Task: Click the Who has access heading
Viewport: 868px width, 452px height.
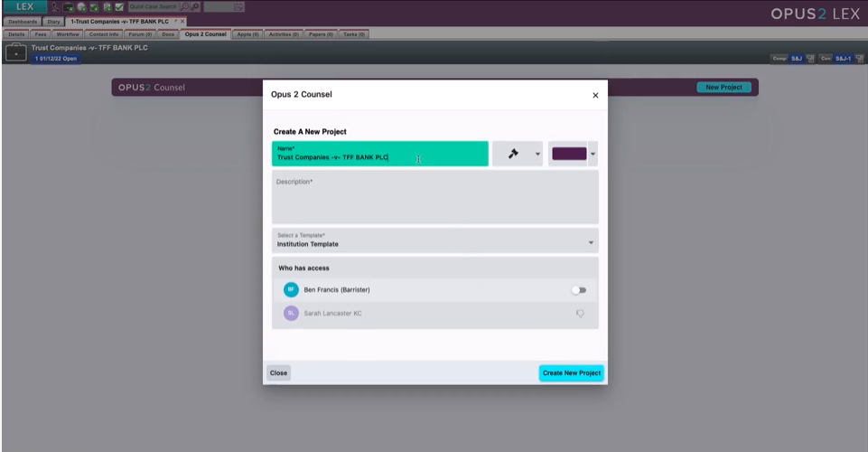Action: [303, 268]
